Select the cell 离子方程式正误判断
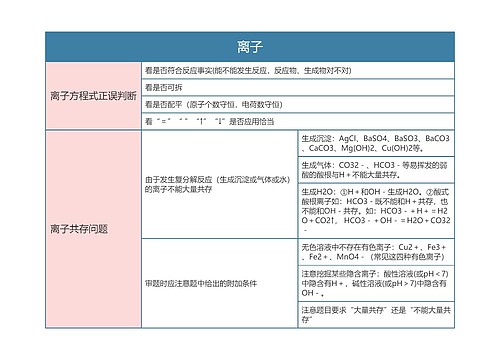This screenshot has width=500, height=360. pos(93,96)
